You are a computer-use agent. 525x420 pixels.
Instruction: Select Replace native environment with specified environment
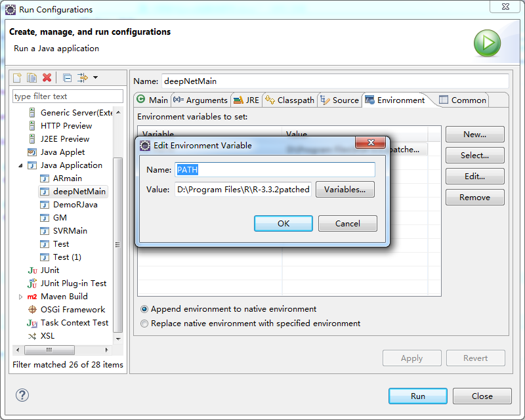click(144, 324)
